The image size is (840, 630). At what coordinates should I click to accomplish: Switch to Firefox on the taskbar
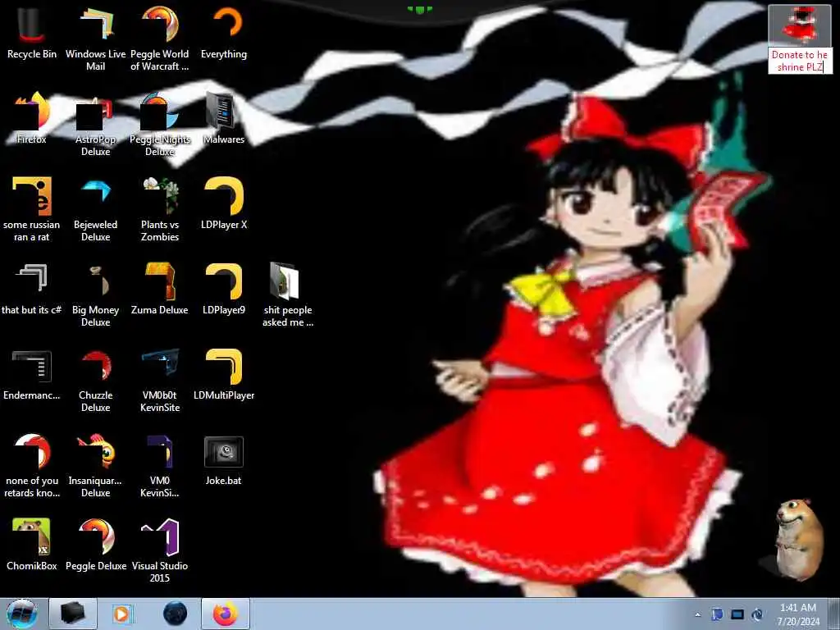(226, 614)
